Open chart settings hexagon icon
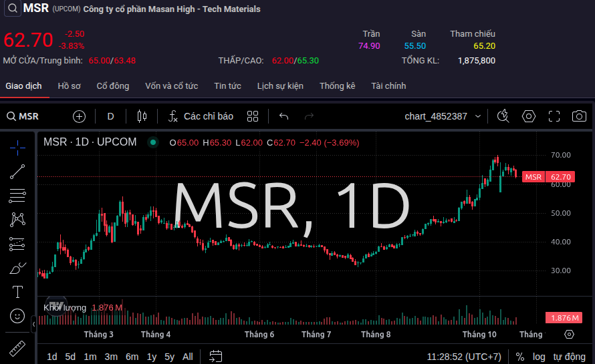 [529, 116]
